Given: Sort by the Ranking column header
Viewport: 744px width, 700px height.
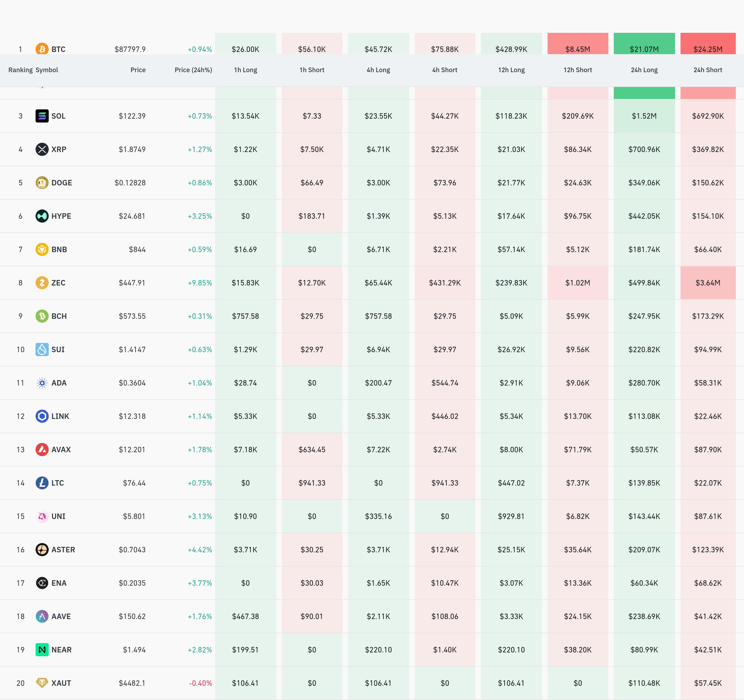Looking at the screenshot, I should tap(20, 70).
